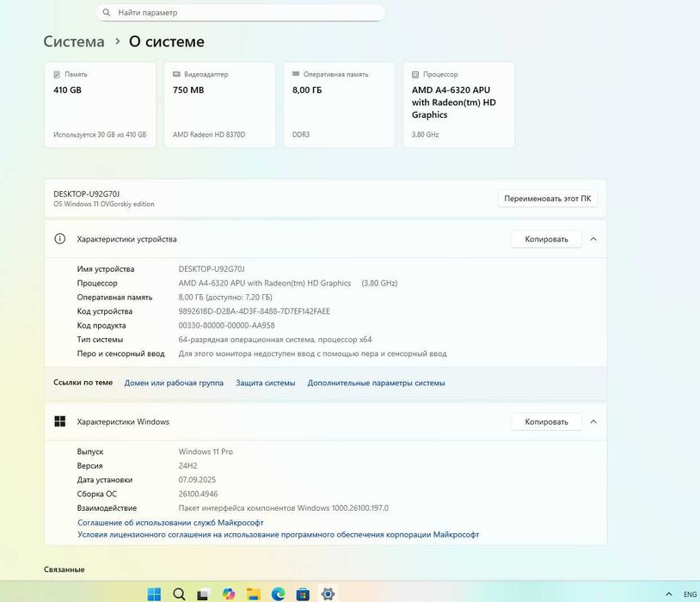Launch Copilot from the taskbar
This screenshot has height=602, width=700.
[229, 594]
